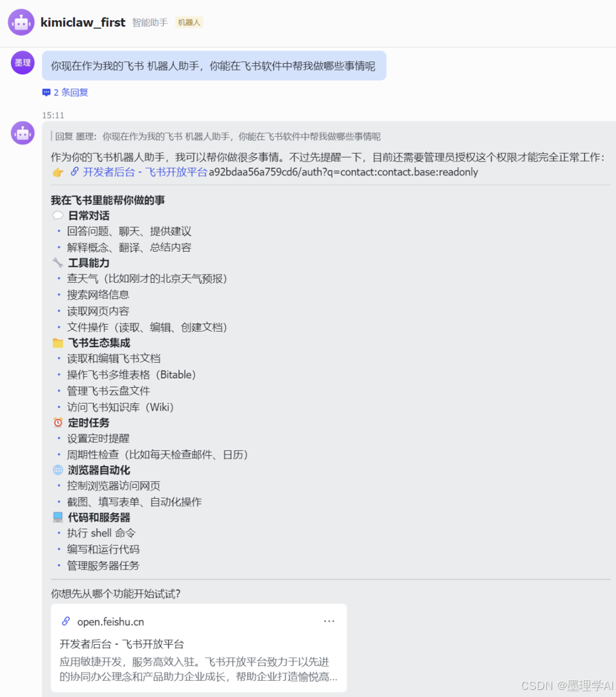616x697 pixels.
Task: Click the pointing hand emoji before the link
Action: tap(58, 172)
